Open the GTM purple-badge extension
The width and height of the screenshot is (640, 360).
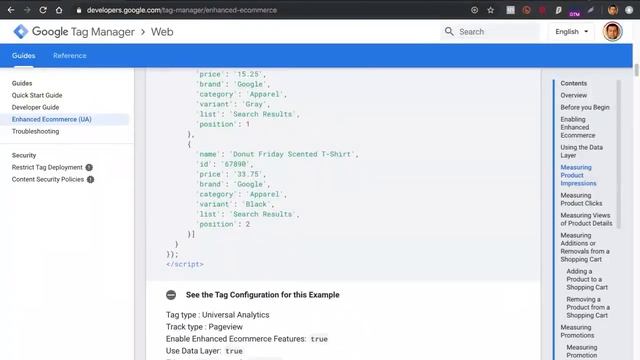[574, 11]
